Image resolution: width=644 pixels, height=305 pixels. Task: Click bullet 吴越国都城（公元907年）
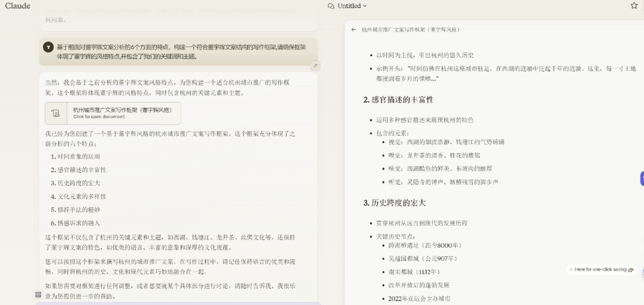[423, 259]
